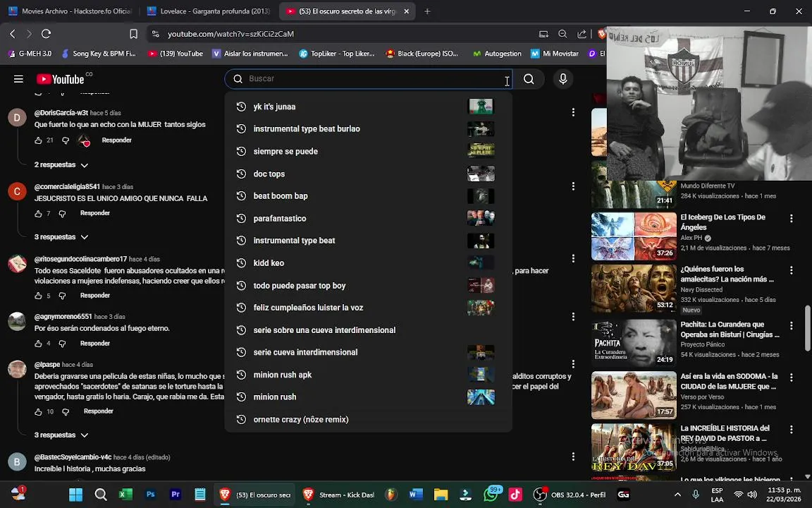Open options for El Iceberg De Los Tipos video
812x508 pixels.
[792, 218]
